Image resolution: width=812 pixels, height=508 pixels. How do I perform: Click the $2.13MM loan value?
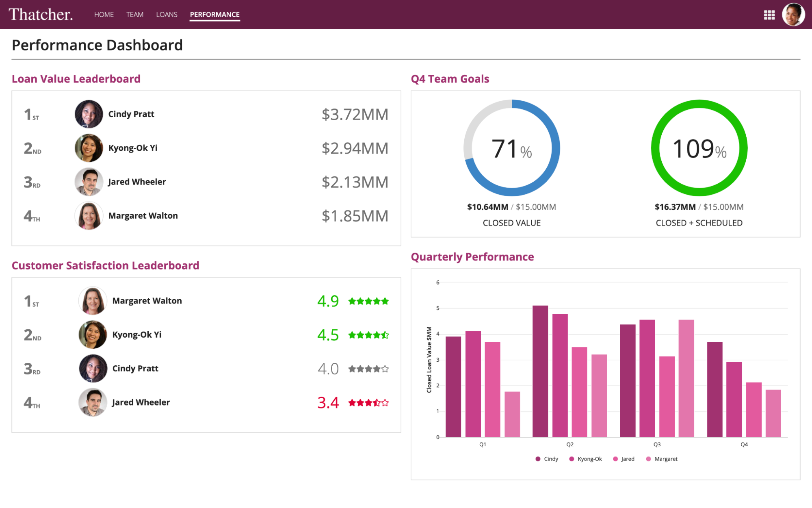point(355,182)
